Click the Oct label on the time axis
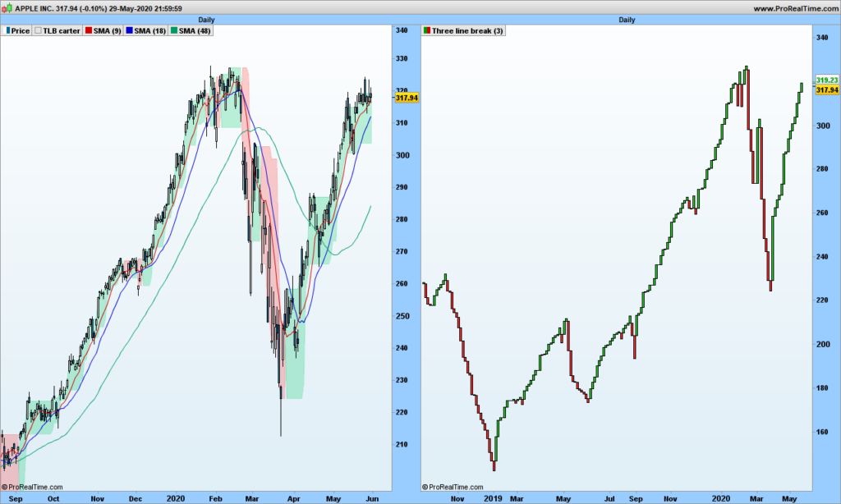 (x=53, y=498)
